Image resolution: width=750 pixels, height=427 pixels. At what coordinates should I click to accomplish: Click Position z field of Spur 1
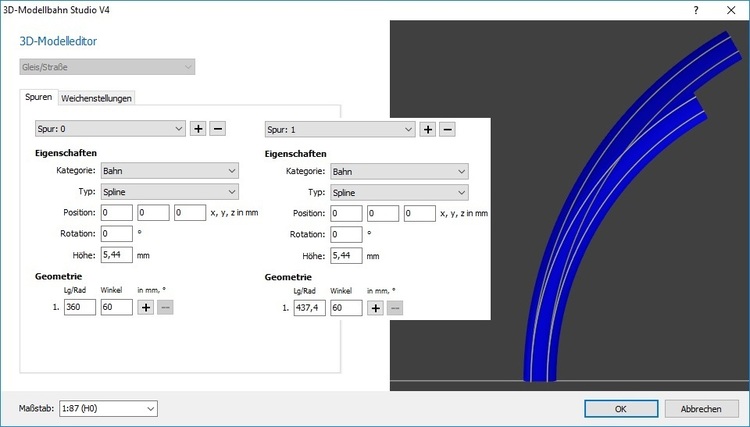[419, 214]
